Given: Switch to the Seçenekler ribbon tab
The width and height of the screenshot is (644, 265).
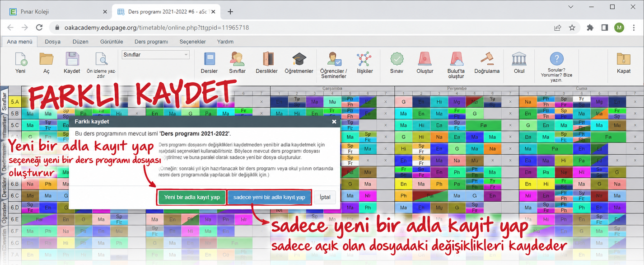Looking at the screenshot, I should click(x=192, y=42).
